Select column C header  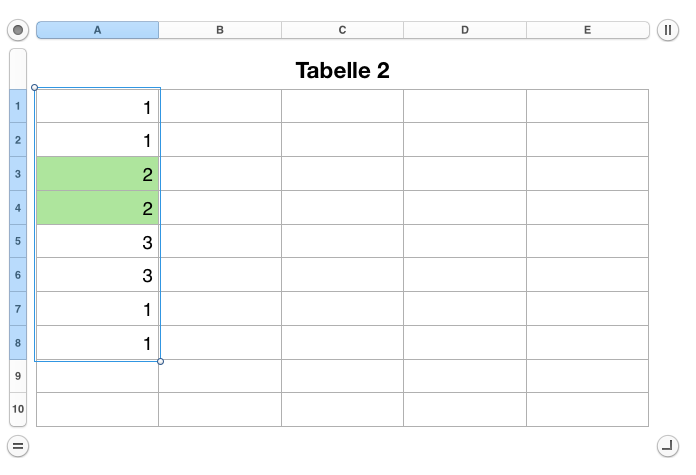tap(342, 30)
